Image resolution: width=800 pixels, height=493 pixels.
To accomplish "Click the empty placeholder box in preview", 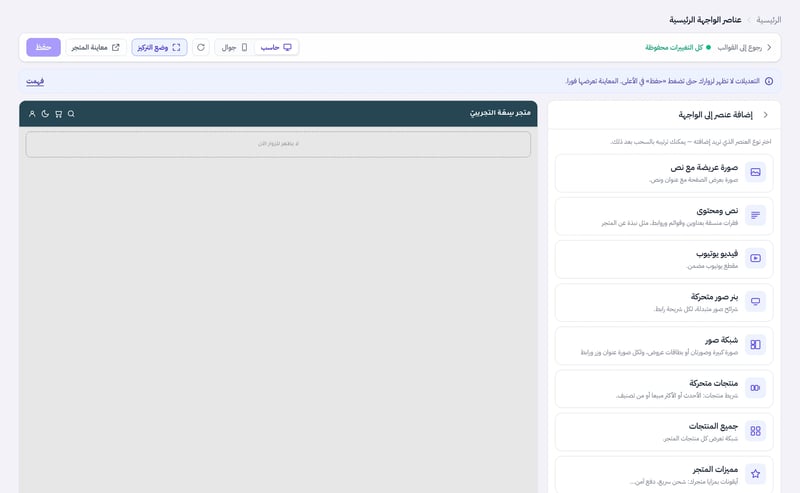I will click(x=278, y=144).
